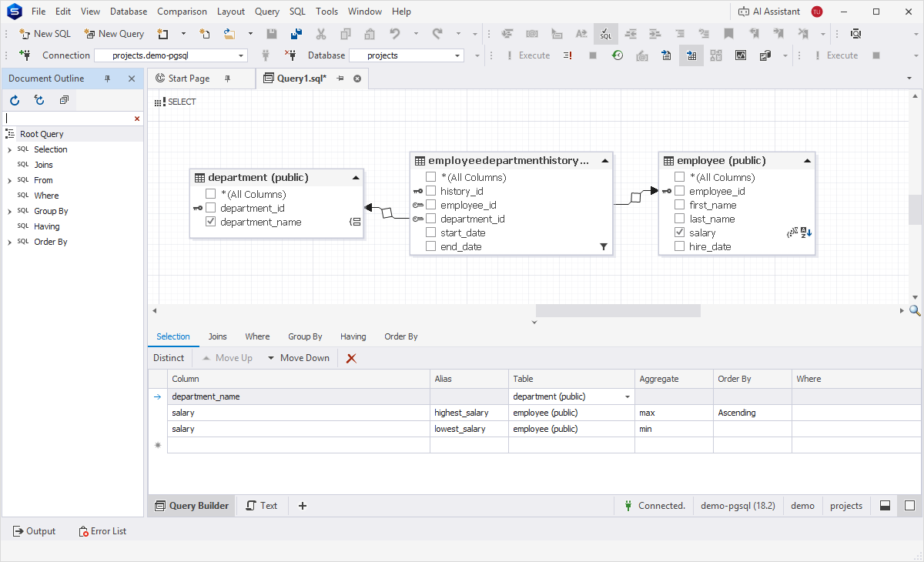This screenshot has width=924, height=562.
Task: Click the disconnect plug icon with red X
Action: (x=290, y=55)
